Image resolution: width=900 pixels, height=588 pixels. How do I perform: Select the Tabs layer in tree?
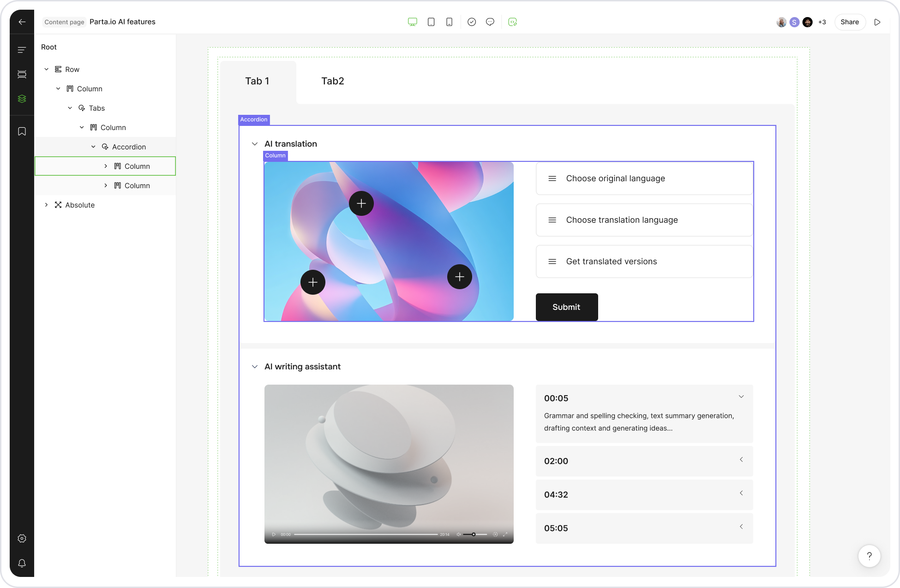(x=96, y=108)
